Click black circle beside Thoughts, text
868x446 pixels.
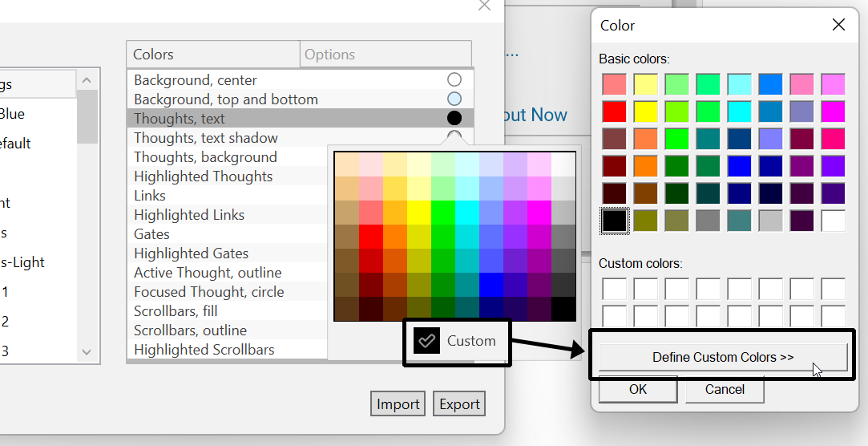pyautogui.click(x=454, y=118)
